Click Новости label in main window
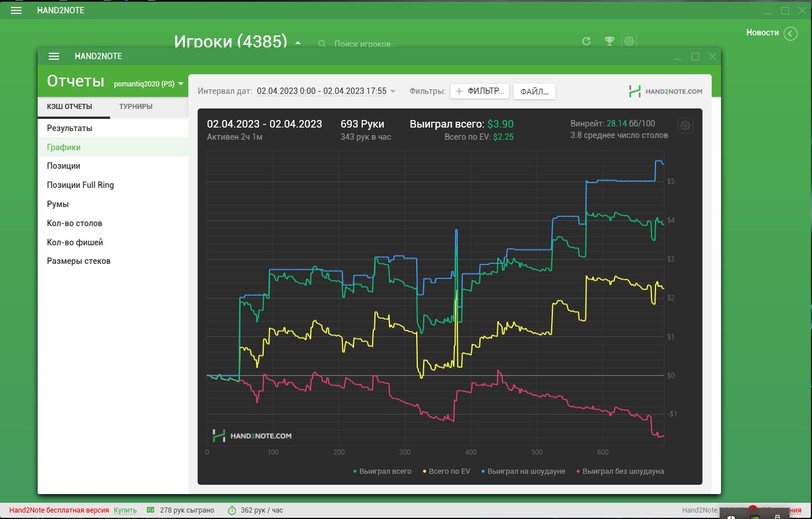This screenshot has width=812, height=519. coord(762,33)
